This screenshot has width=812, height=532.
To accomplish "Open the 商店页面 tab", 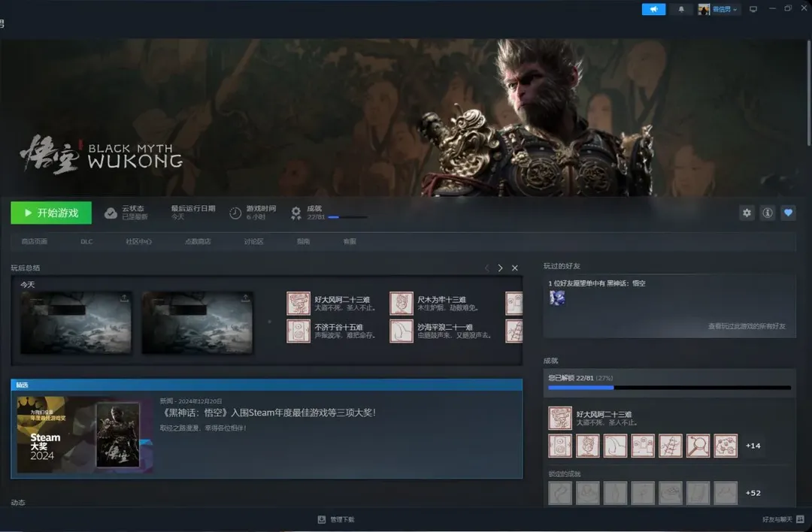I will [34, 242].
